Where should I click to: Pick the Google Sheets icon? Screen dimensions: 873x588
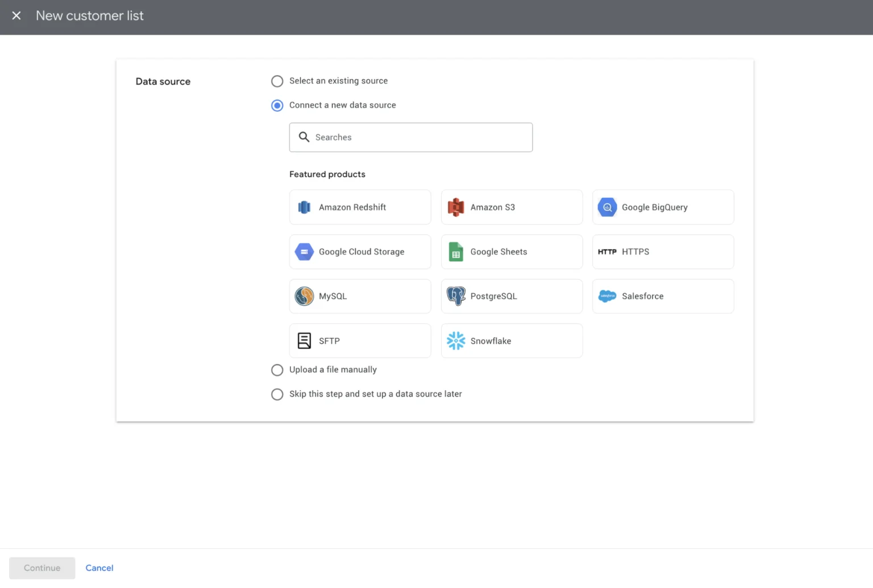click(456, 252)
